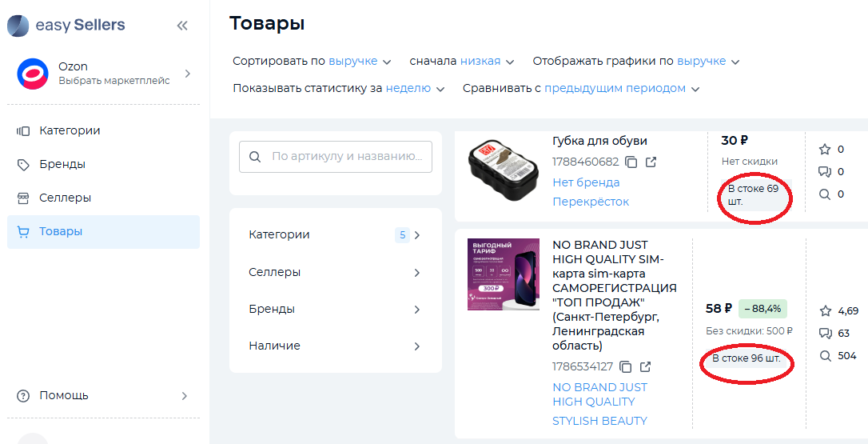
Task: Open compare with предыдущим периодом dropdown
Action: click(x=621, y=89)
